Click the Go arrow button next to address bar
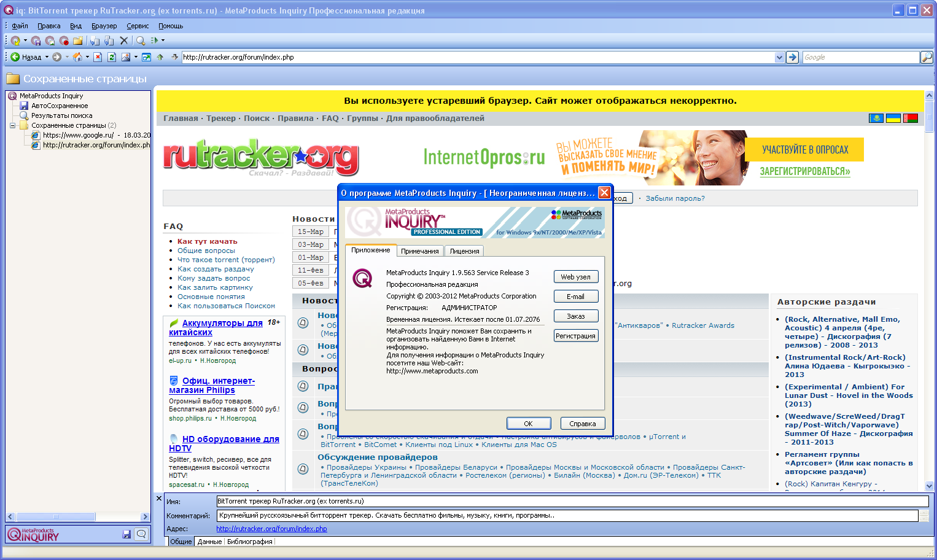 point(793,57)
